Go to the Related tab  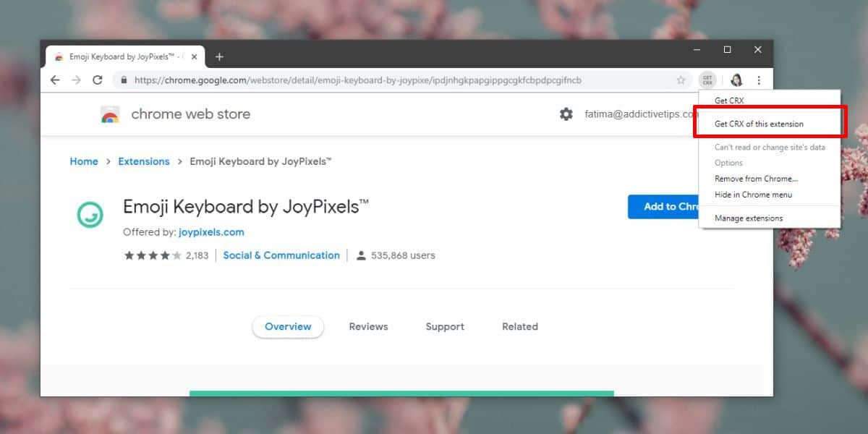pyautogui.click(x=520, y=327)
